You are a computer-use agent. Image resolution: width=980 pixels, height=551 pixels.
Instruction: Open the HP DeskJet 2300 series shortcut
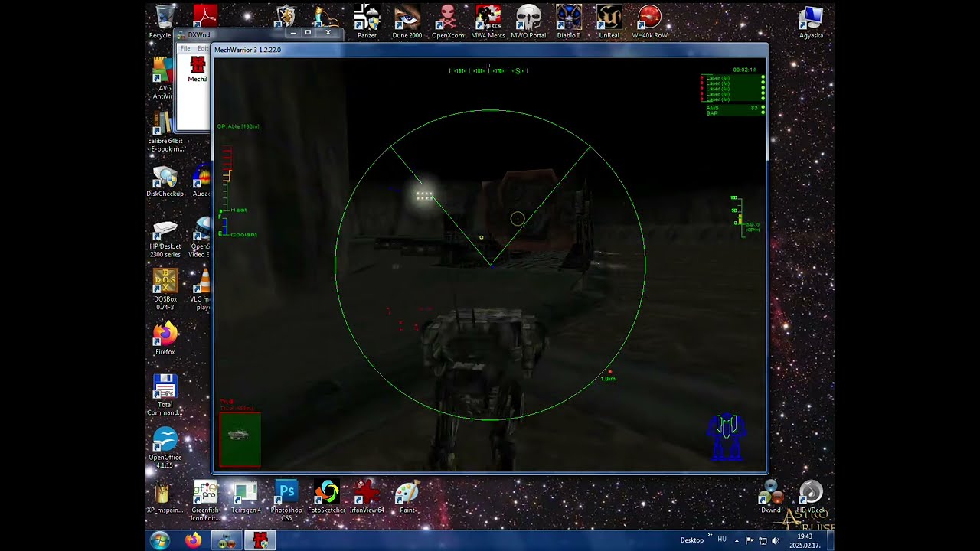point(165,238)
